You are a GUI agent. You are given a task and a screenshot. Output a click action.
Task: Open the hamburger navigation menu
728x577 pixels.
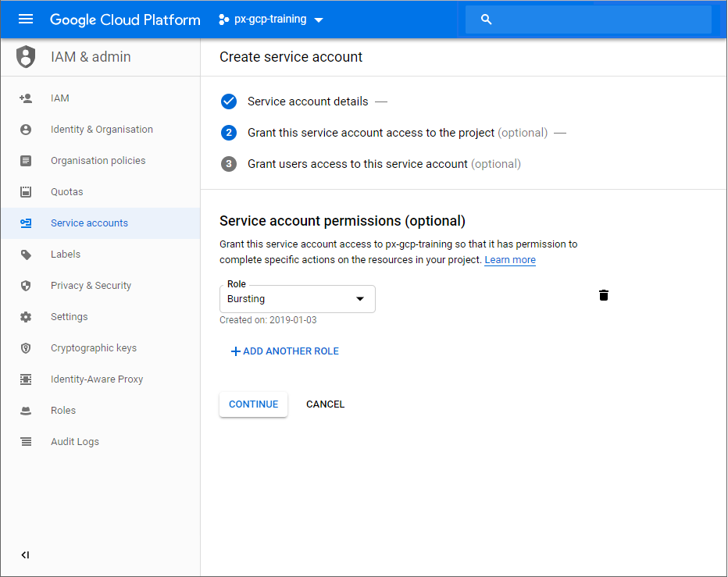[x=26, y=20]
